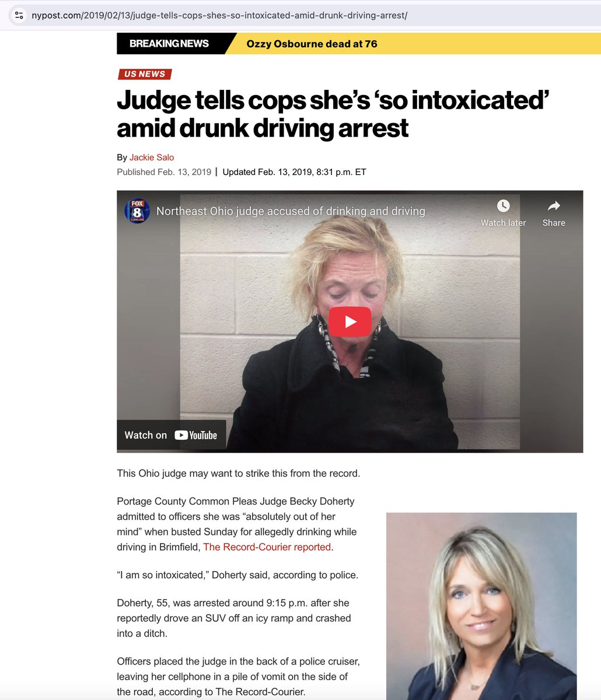This screenshot has width=601, height=700.
Task: Share the YouTube video
Action: [x=554, y=213]
